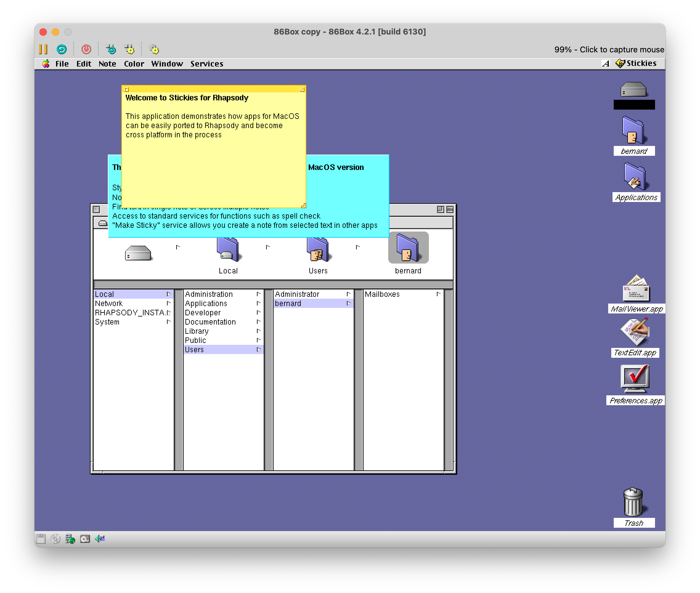The width and height of the screenshot is (700, 593).
Task: Click the small disk icon in browser shelf
Action: click(103, 223)
